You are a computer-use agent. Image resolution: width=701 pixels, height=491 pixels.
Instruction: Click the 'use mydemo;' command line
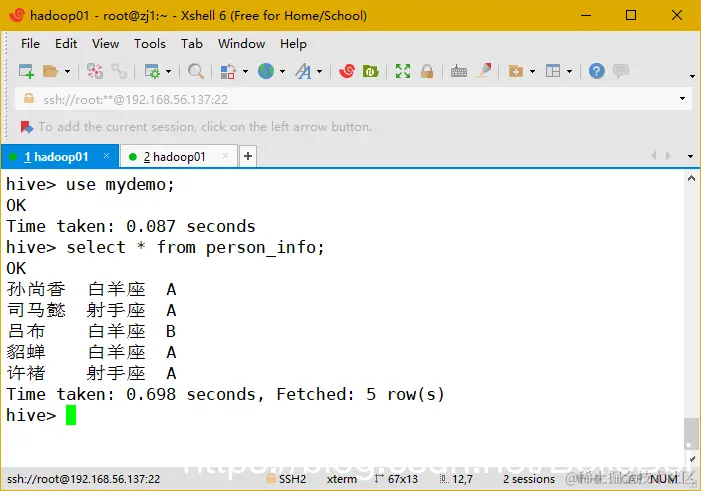pos(90,184)
